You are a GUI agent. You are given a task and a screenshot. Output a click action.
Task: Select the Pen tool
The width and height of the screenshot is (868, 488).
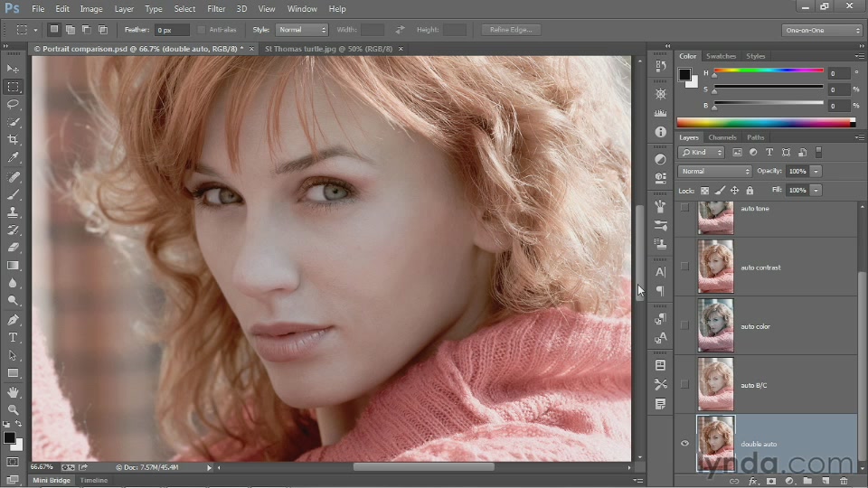[13, 320]
